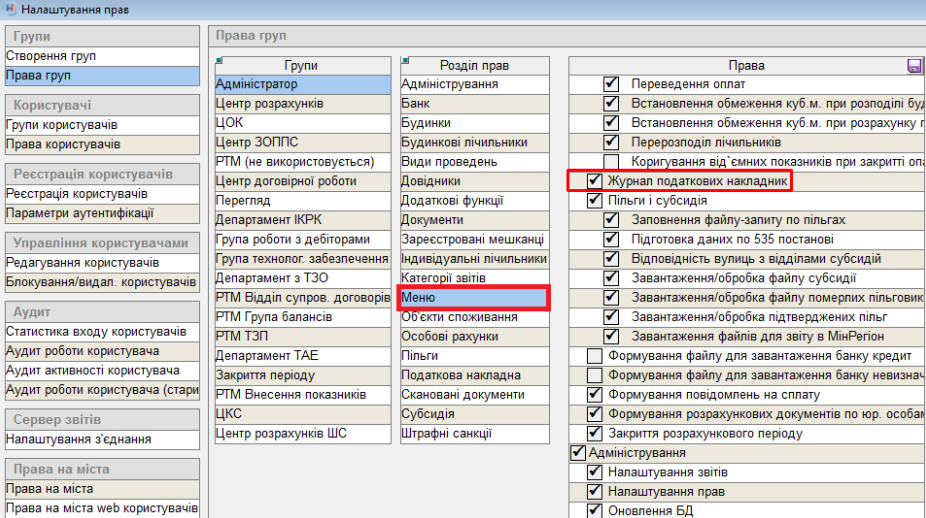Open Статистика входу користувачів audit item
This screenshot has width=926, height=518.
point(96,331)
